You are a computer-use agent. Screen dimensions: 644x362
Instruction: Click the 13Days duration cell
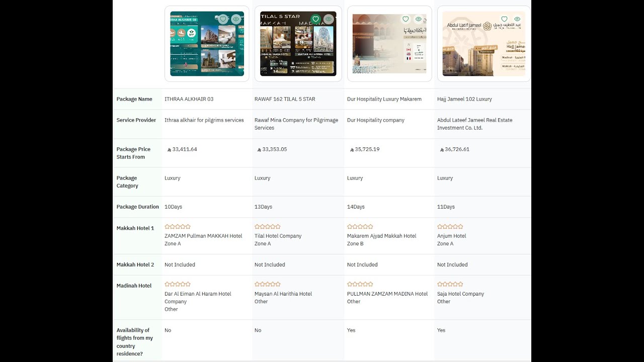point(263,207)
